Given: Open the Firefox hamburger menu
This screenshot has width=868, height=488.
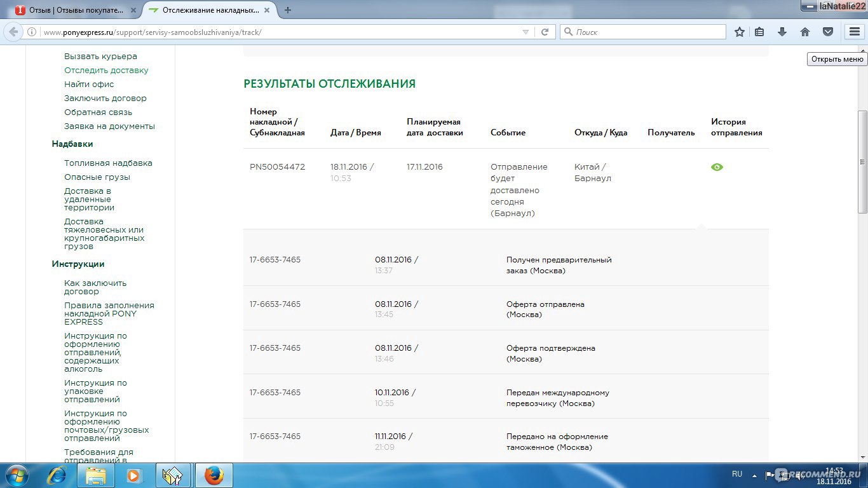Looking at the screenshot, I should pos(855,32).
